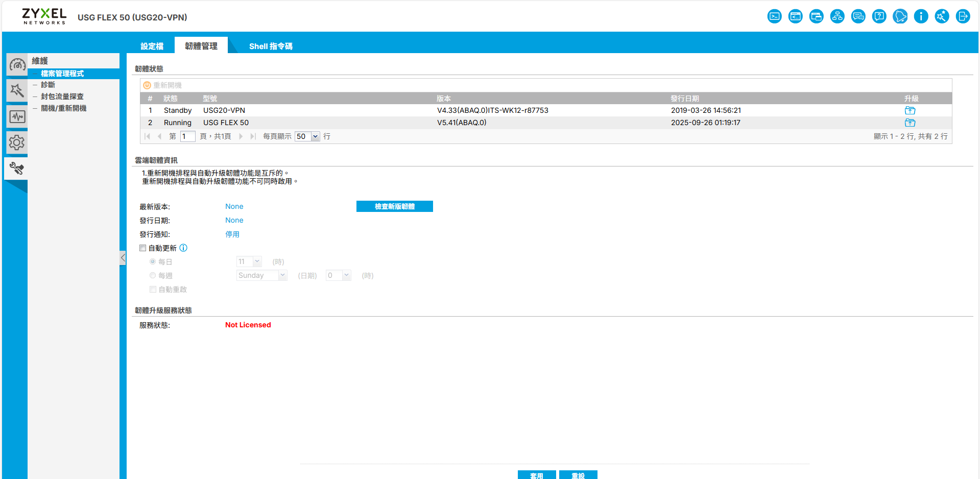Select the Running status cell
This screenshot has width=980, height=479.
click(178, 123)
